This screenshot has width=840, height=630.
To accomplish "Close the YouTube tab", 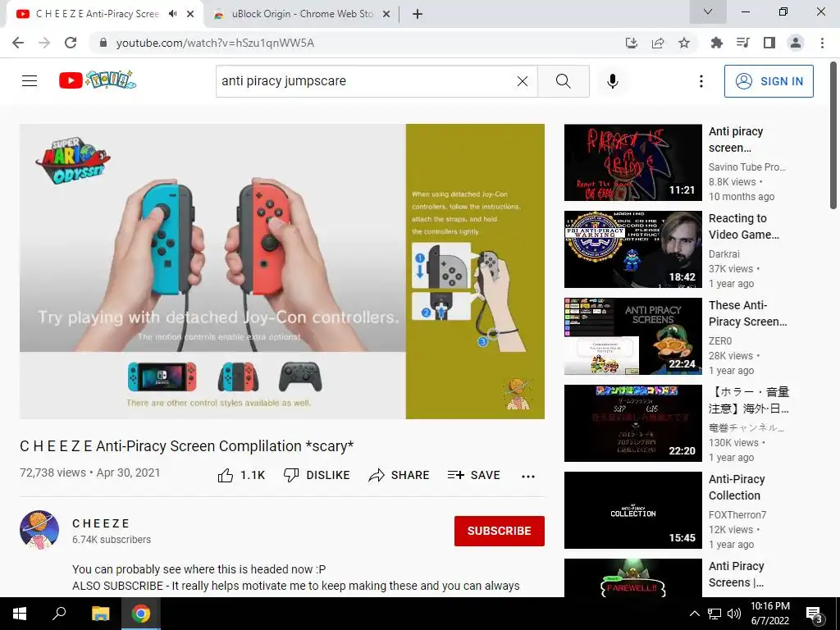I will pos(190,14).
